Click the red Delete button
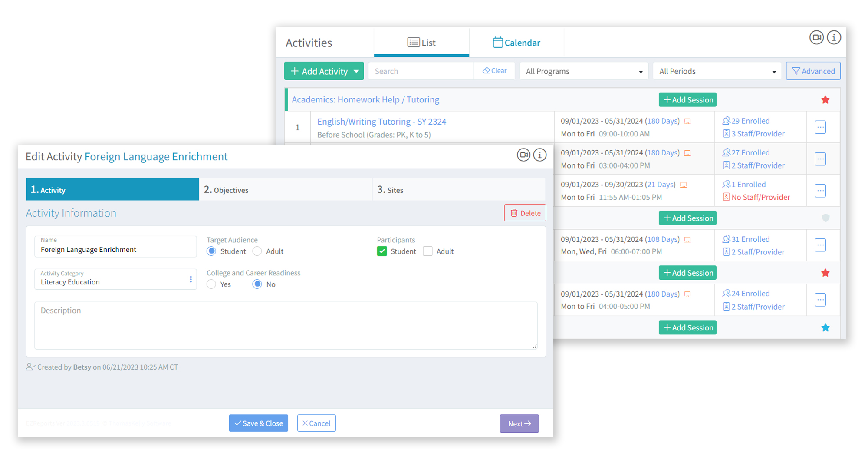This screenshot has width=868, height=466. (525, 213)
